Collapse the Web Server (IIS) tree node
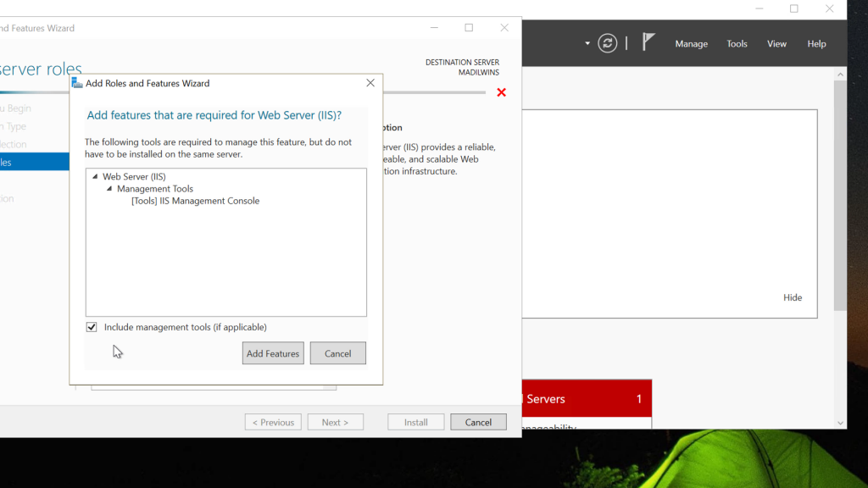The image size is (868, 488). 95,176
